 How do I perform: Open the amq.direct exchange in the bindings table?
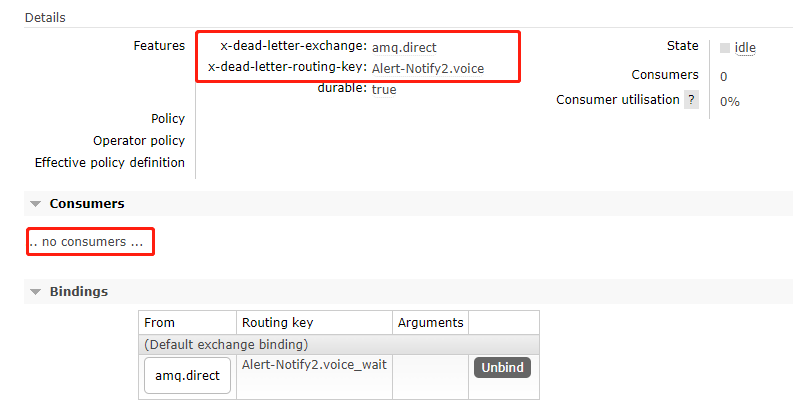click(x=187, y=376)
